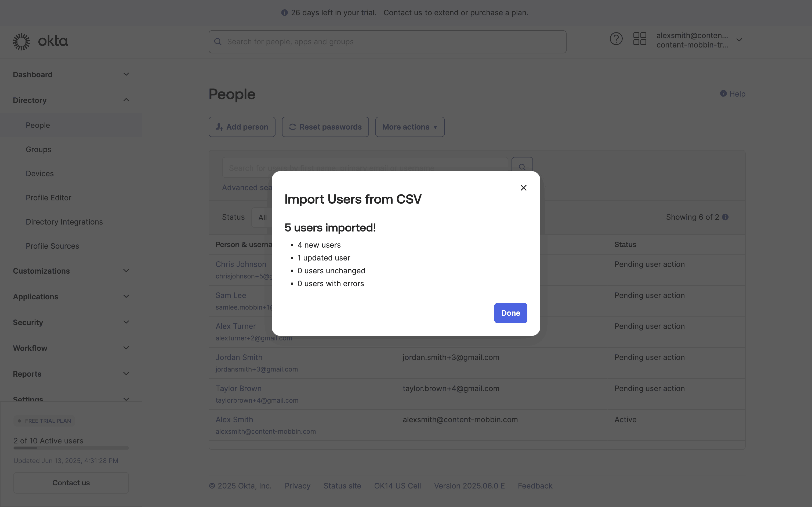Viewport: 812px width, 507px height.
Task: Click the active users progress bar
Action: point(71,448)
